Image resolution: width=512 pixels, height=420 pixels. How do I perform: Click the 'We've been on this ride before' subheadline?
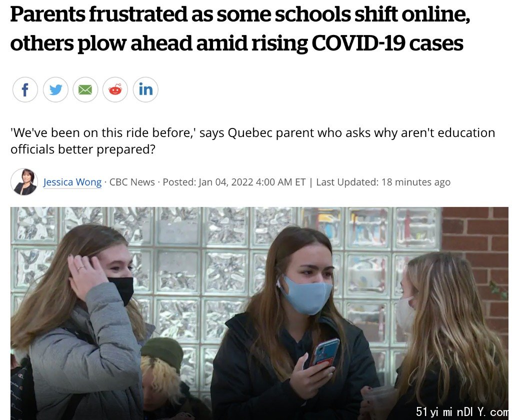252,141
